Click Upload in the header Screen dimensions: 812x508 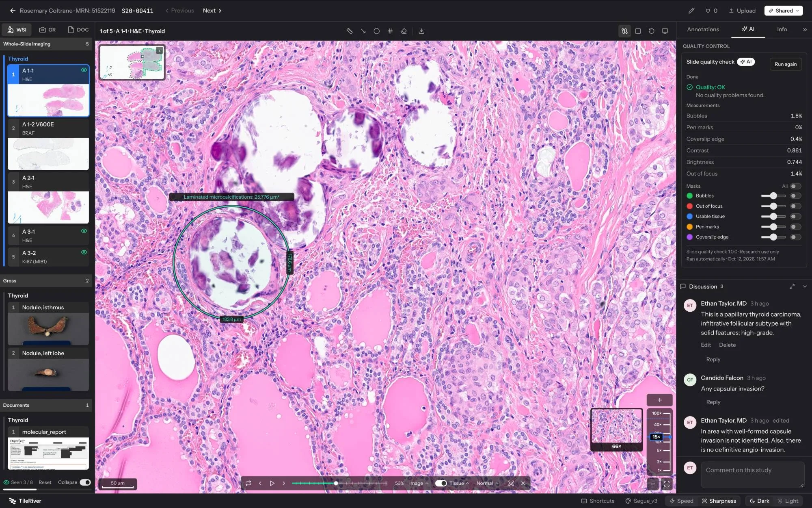click(742, 11)
